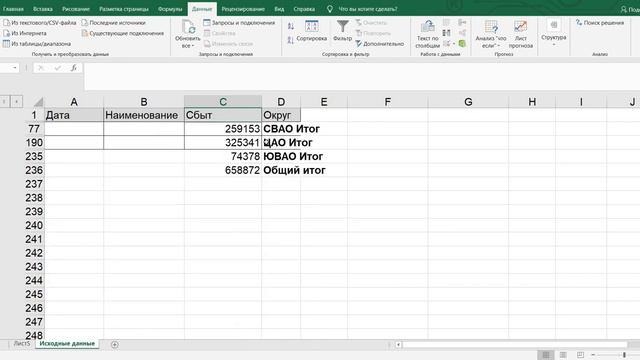Image resolution: width=640 pixels, height=360 pixels.
Task: Switch to Page Layout view icon
Action: tap(563, 355)
